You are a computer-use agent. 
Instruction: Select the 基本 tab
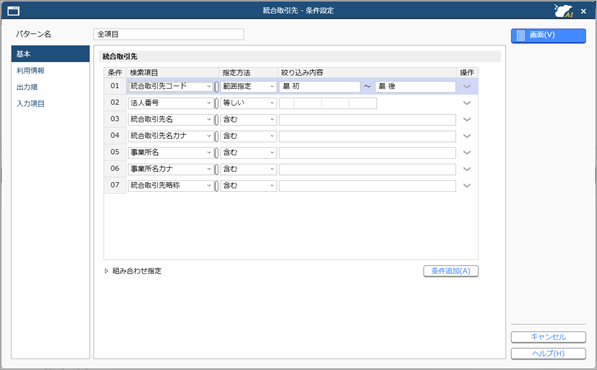click(x=50, y=54)
